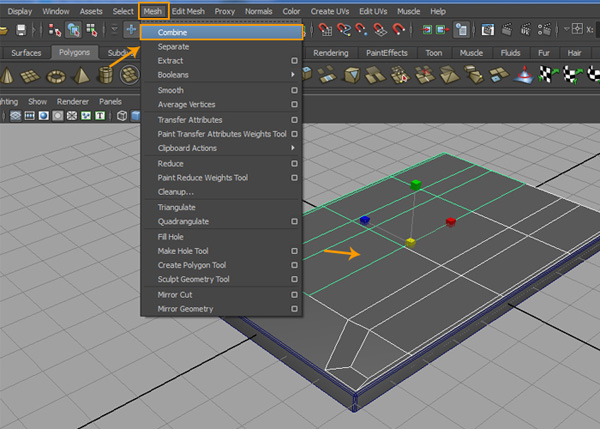This screenshot has height=429, width=600.
Task: Open viewport Renderer menu
Action: pos(73,101)
